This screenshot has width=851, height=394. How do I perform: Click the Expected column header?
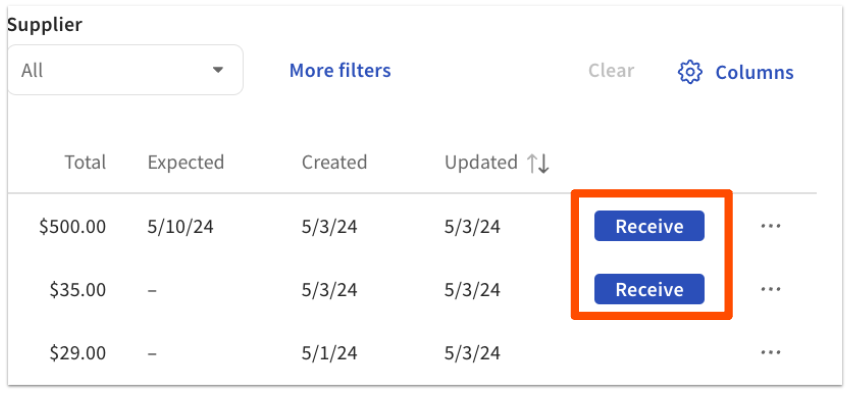(186, 162)
